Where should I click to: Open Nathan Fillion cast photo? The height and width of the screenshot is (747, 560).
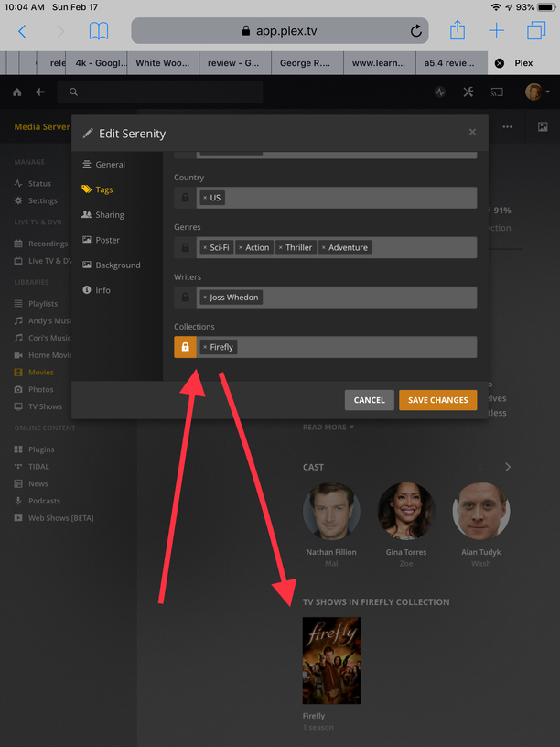pyautogui.click(x=331, y=511)
